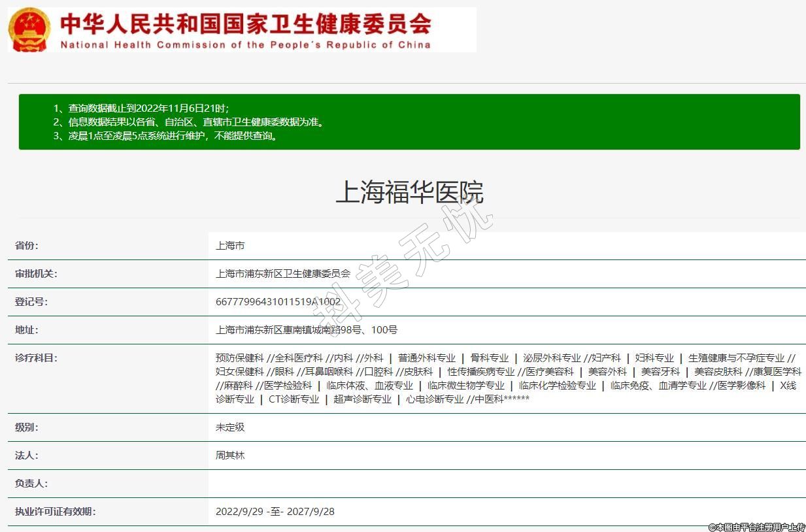
Task: Select the 上海市 province value
Action: pyautogui.click(x=230, y=246)
